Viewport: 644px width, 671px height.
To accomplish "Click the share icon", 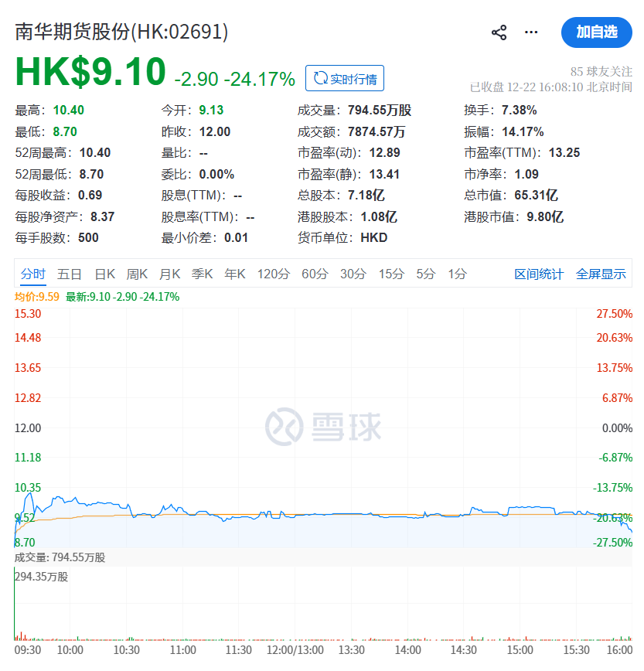I will pyautogui.click(x=499, y=32).
